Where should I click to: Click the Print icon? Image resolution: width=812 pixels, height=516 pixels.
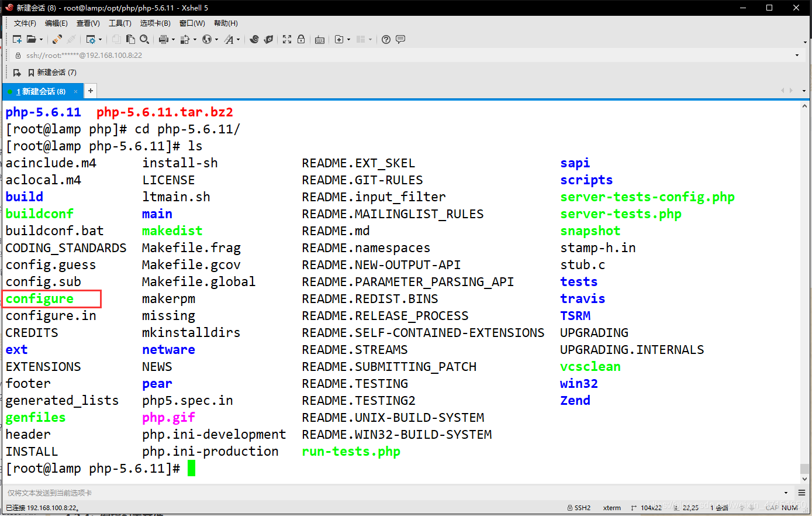click(163, 39)
